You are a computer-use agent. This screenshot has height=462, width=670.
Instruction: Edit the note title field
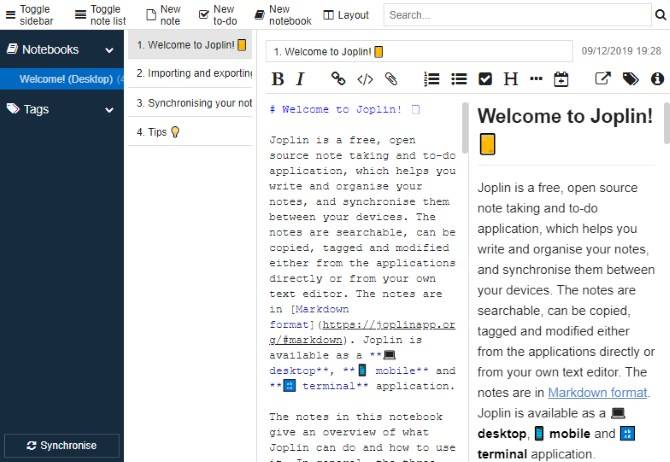[x=419, y=52]
